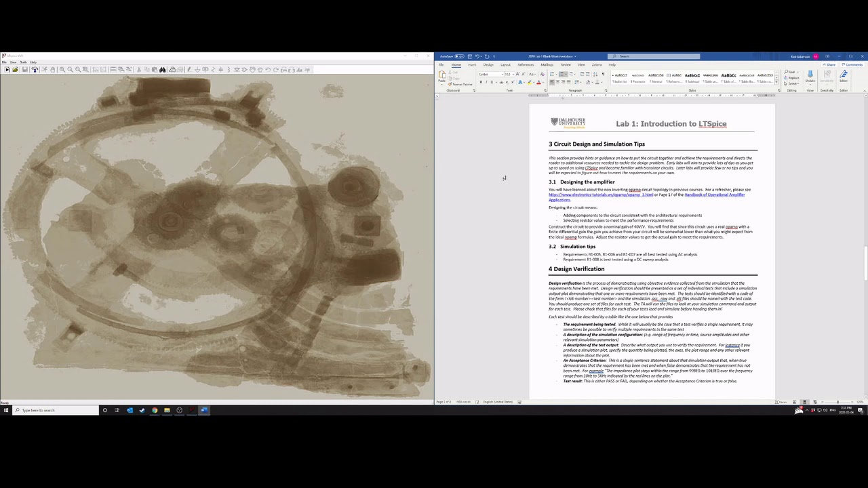Toggle Underline formatting in Word
The image size is (868, 488).
pyautogui.click(x=492, y=83)
